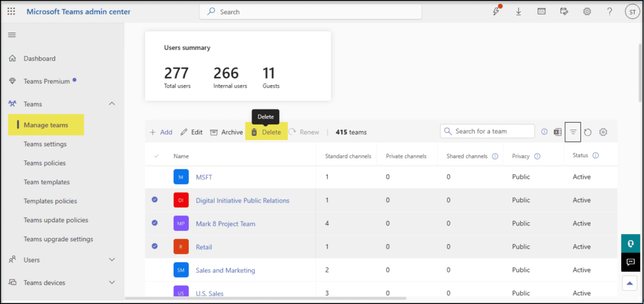644x304 pixels.
Task: Deselect Digital Initiative Public Relations row
Action: click(x=155, y=200)
